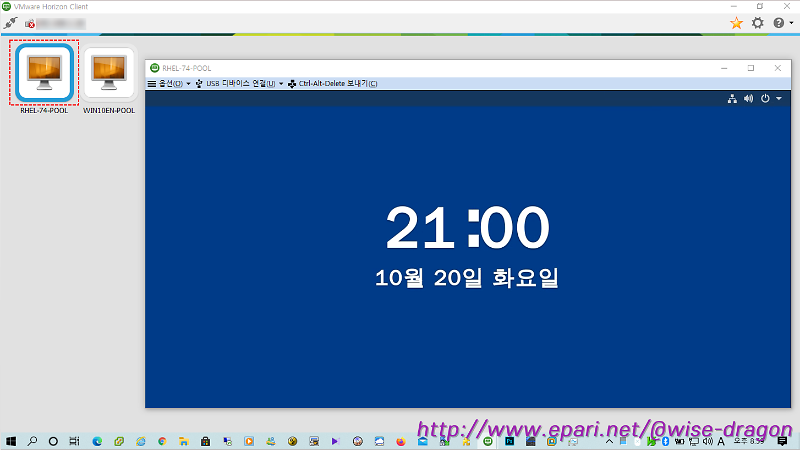The image size is (800, 450).
Task: Switch to VMware Horizon Client taskbar button
Action: 488,441
